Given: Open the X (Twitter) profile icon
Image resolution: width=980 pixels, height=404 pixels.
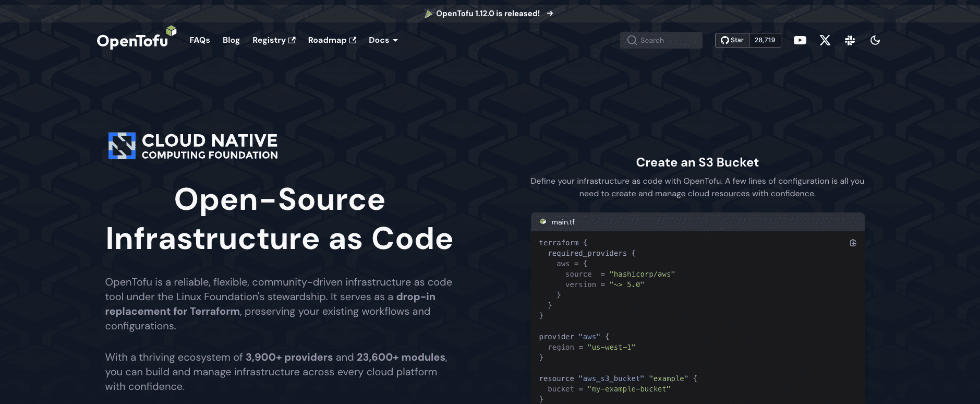Looking at the screenshot, I should coord(825,40).
